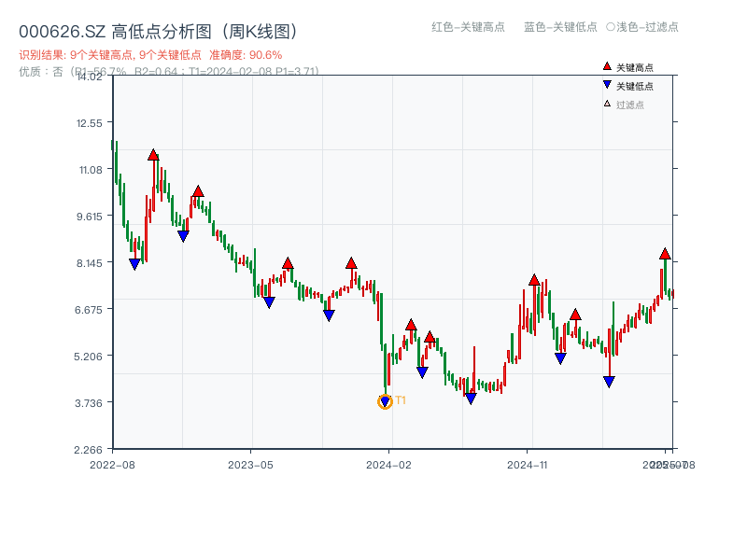Click the red 识别结果 summary text
Image resolution: width=747 pixels, height=560 pixels.
[x=150, y=55]
